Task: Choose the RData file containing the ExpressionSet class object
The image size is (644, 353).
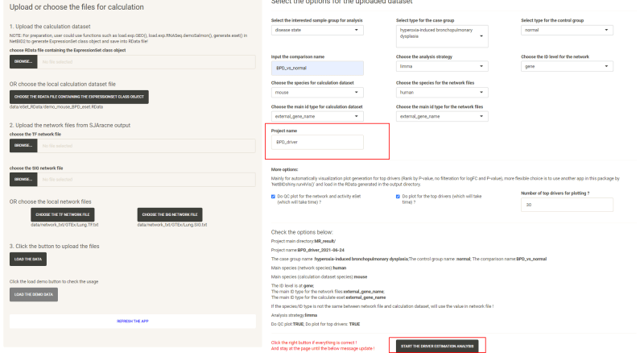Action: pyautogui.click(x=79, y=97)
